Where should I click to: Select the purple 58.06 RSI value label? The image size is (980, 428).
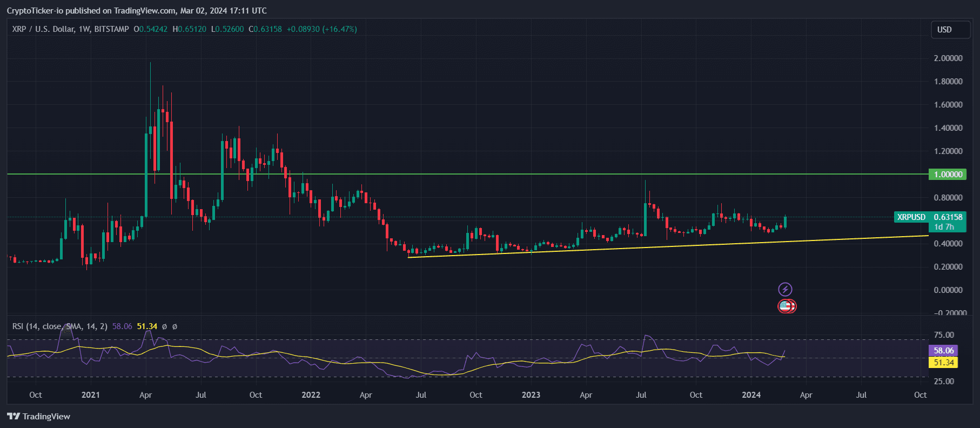[x=943, y=351]
